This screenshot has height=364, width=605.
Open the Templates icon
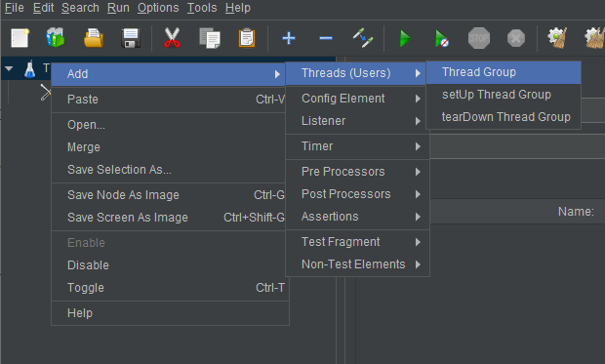[56, 38]
